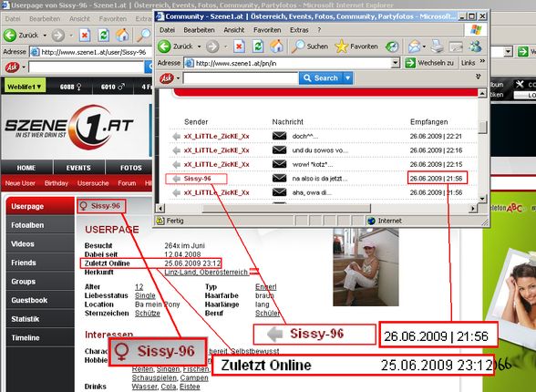Screen dimensions: 536x392
Task: Open Forum link in red bar
Action: [x=127, y=183]
